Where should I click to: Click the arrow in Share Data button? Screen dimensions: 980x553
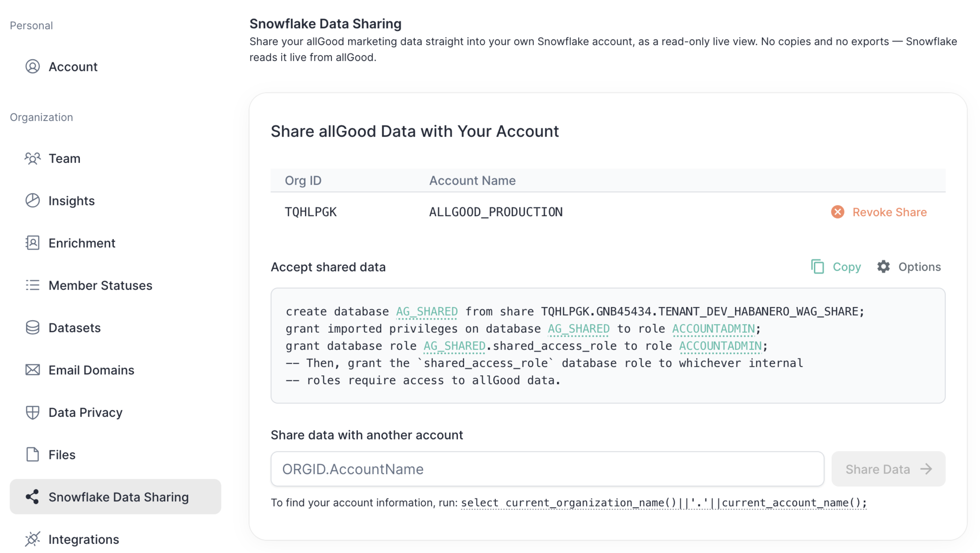[x=926, y=469]
